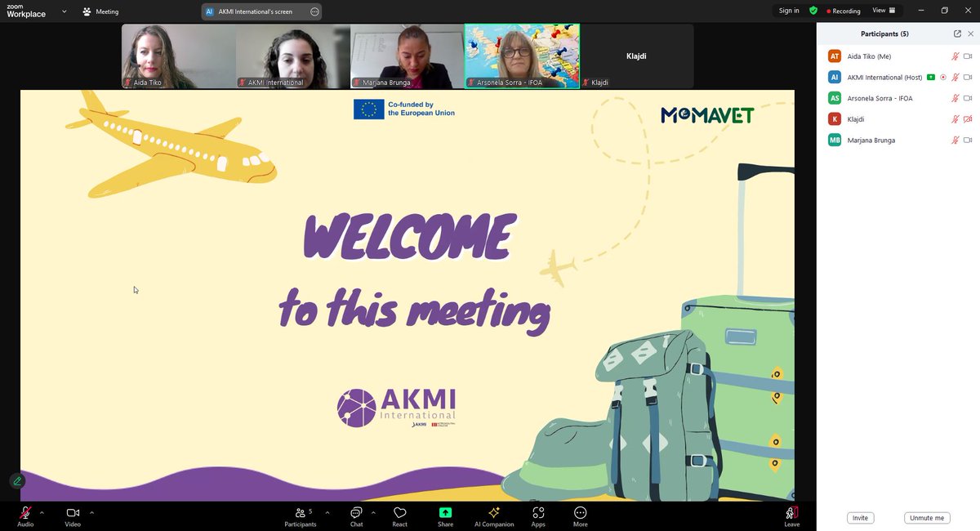Open the React emoji menu
This screenshot has height=531, width=980.
click(399, 516)
